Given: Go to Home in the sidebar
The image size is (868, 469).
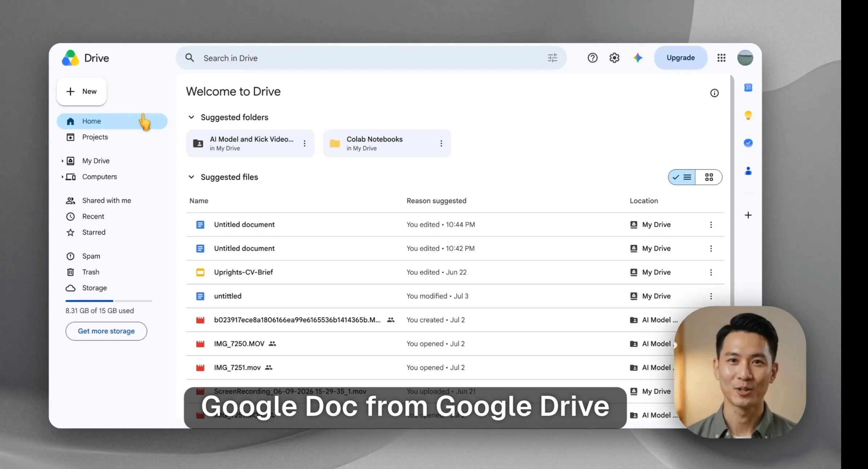Looking at the screenshot, I should (112, 121).
